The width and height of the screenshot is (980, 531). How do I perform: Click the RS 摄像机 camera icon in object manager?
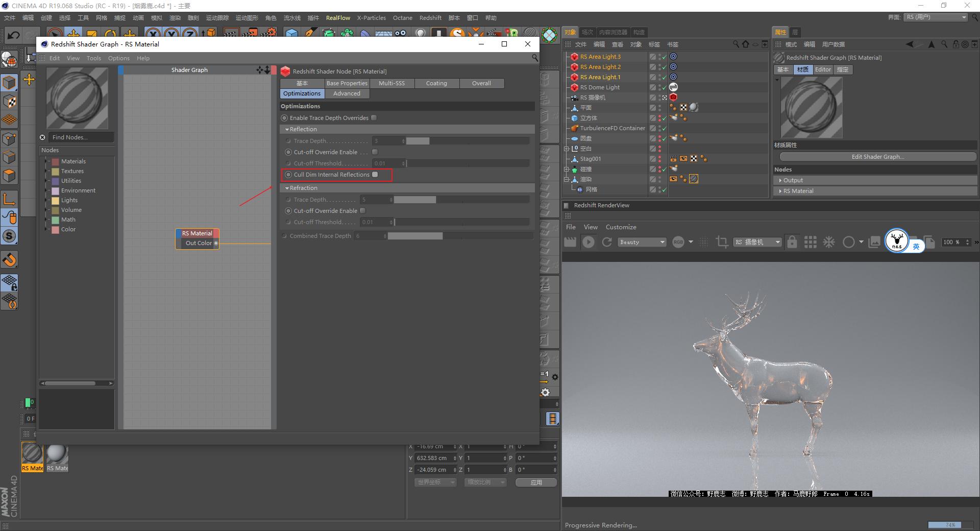point(574,98)
